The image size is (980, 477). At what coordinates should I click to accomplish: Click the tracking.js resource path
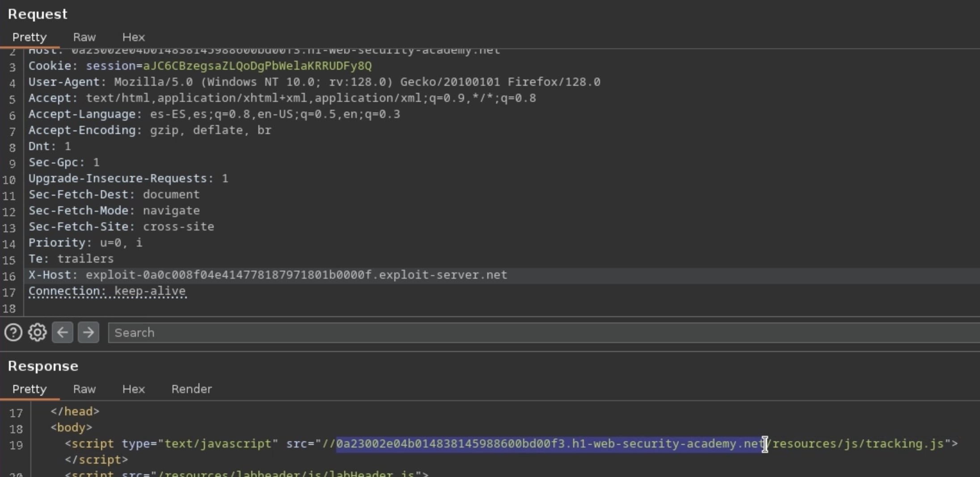tap(857, 444)
